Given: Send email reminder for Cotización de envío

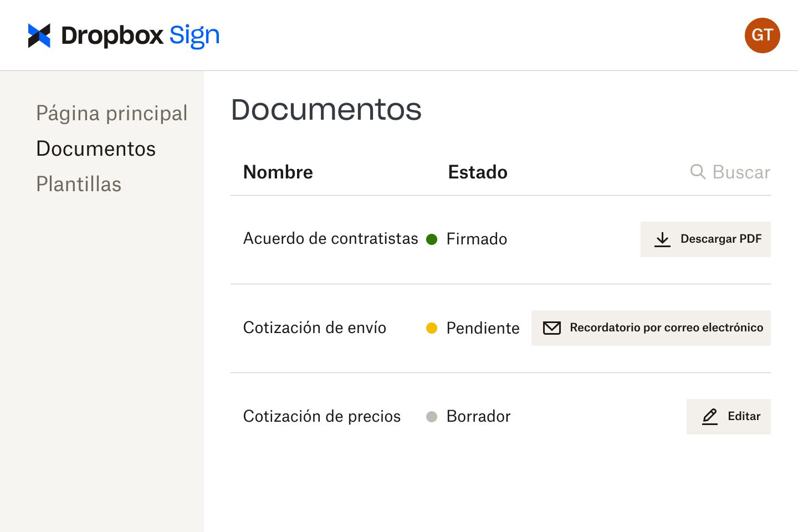Looking at the screenshot, I should coord(651,328).
